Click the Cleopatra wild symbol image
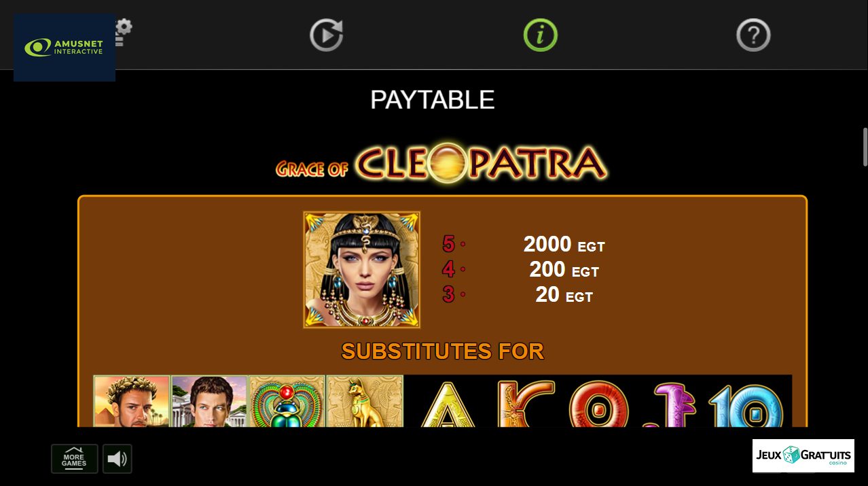The image size is (868, 486). (x=362, y=270)
